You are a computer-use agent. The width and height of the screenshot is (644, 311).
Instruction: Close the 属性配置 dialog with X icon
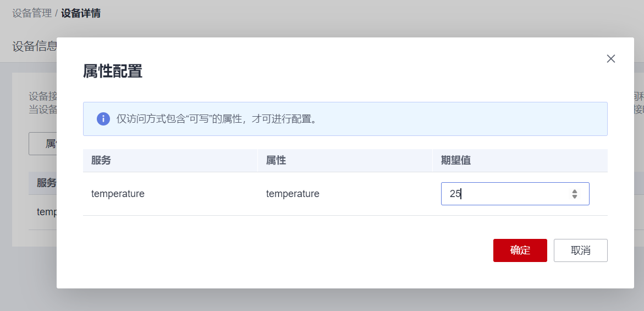click(610, 59)
